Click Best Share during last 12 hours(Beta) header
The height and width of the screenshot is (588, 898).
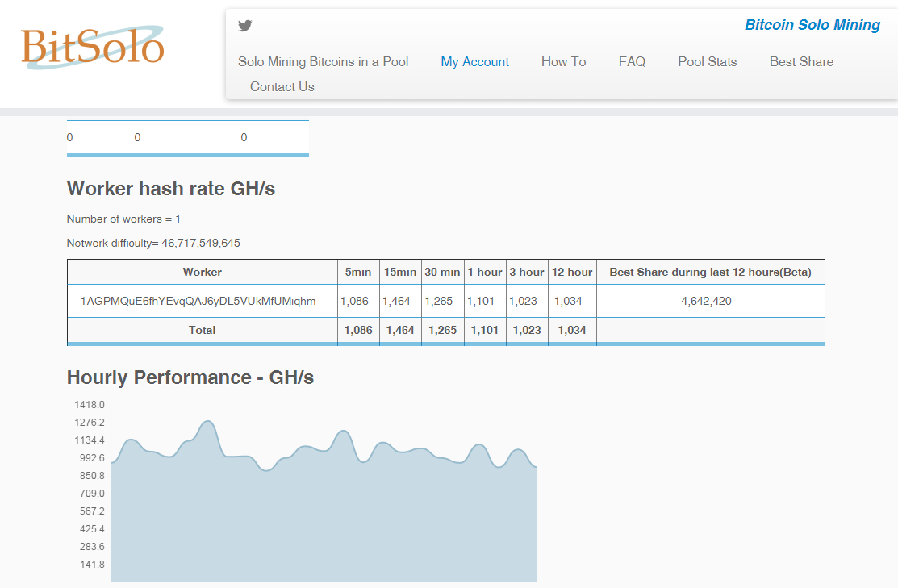pyautogui.click(x=710, y=272)
